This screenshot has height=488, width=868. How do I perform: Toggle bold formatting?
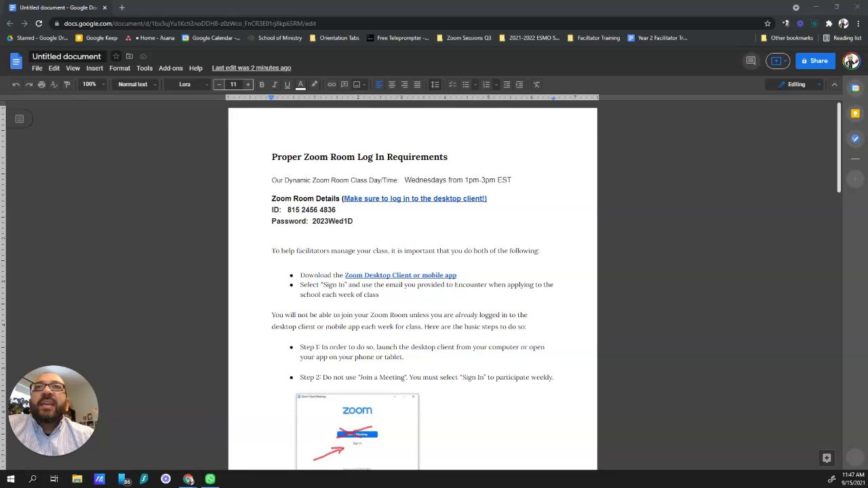click(x=262, y=85)
